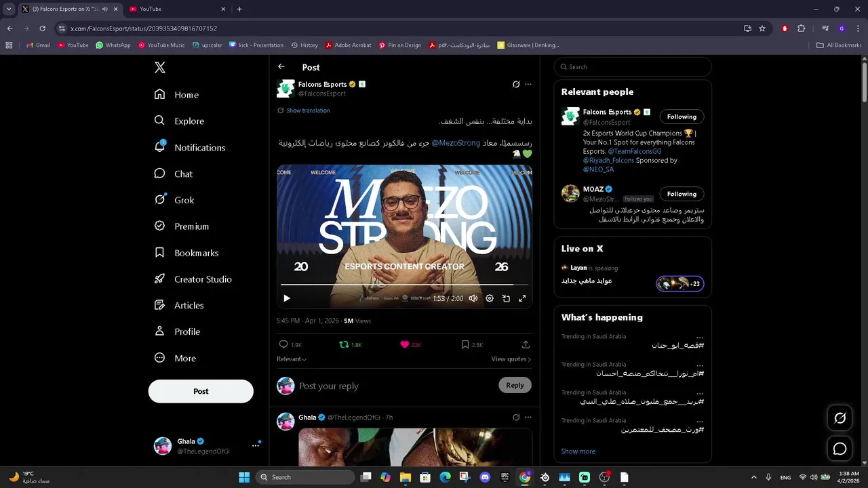
Task: Open Bookmarks from the sidebar
Action: (x=186, y=253)
